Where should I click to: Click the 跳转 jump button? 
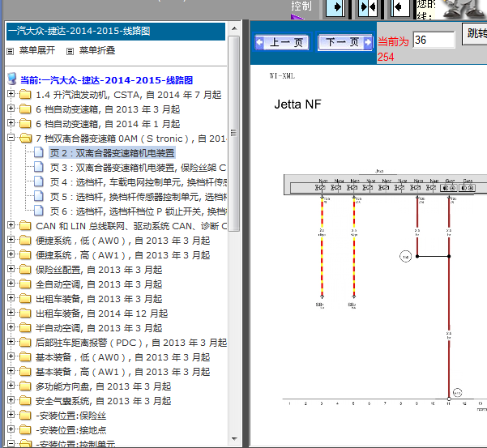tap(475, 33)
